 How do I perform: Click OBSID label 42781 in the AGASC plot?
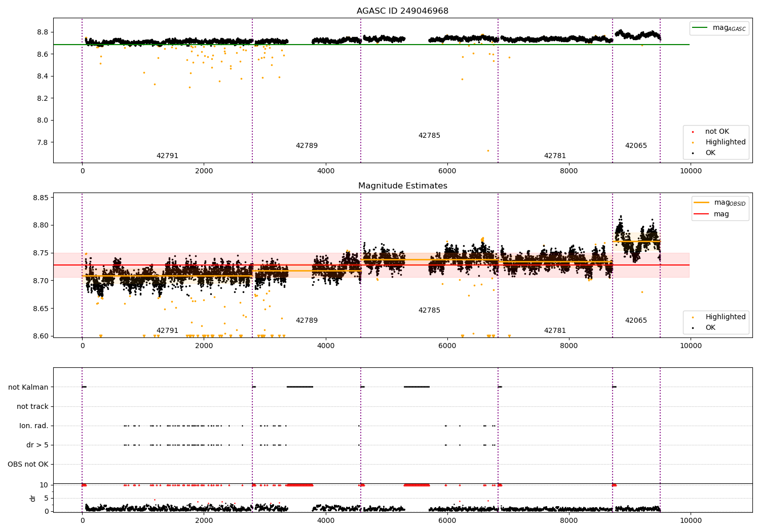click(x=555, y=156)
